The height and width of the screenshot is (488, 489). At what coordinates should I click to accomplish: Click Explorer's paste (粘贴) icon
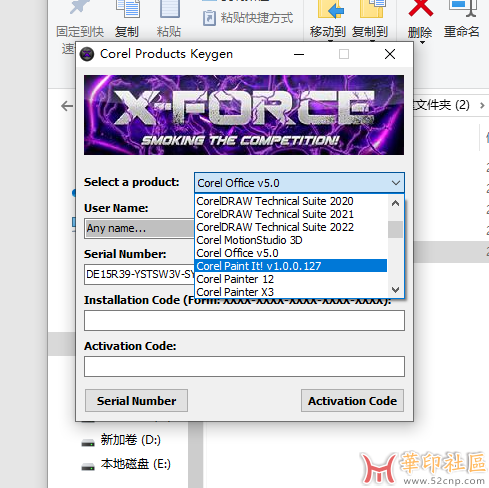170,9
